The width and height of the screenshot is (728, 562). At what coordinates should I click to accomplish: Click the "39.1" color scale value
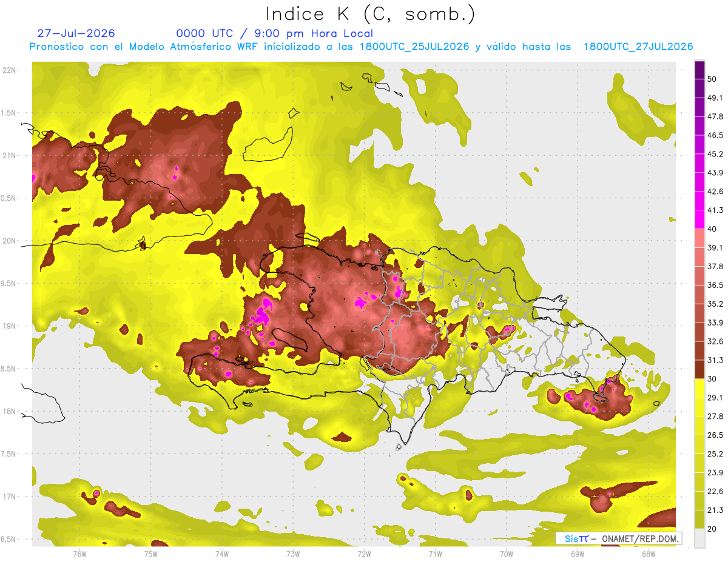pyautogui.click(x=715, y=248)
